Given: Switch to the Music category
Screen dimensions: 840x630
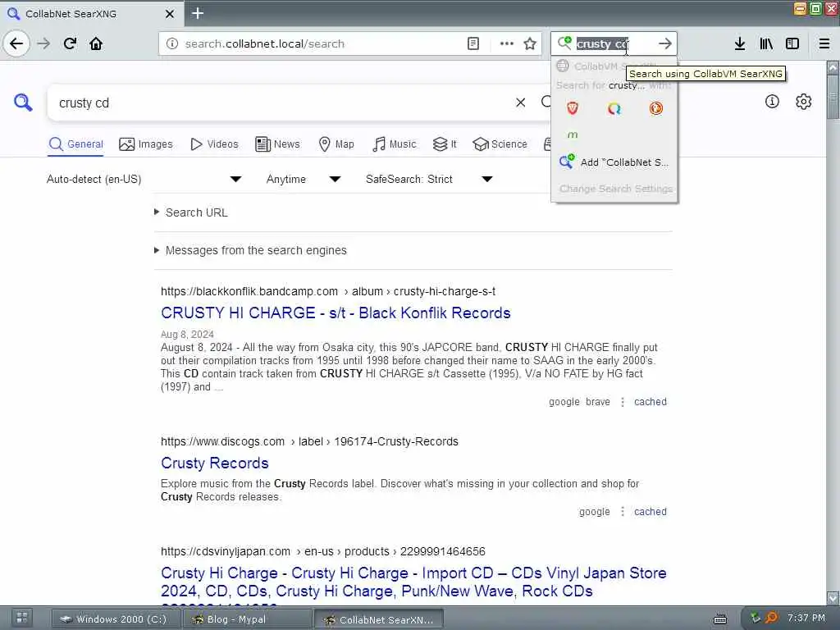Looking at the screenshot, I should [x=394, y=144].
